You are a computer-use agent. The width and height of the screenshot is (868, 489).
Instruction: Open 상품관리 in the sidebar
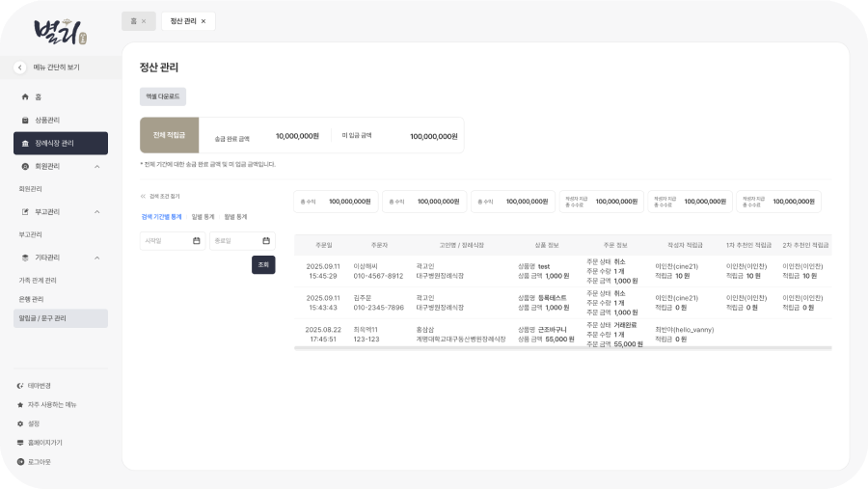(46, 121)
